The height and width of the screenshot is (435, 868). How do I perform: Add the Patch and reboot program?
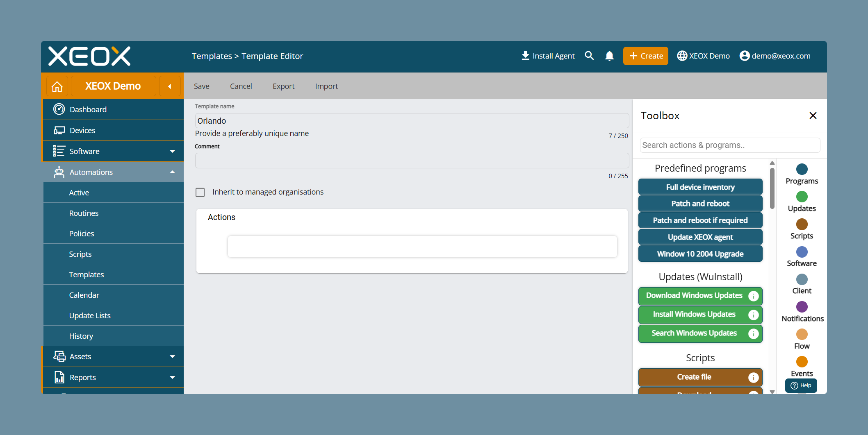(x=700, y=204)
